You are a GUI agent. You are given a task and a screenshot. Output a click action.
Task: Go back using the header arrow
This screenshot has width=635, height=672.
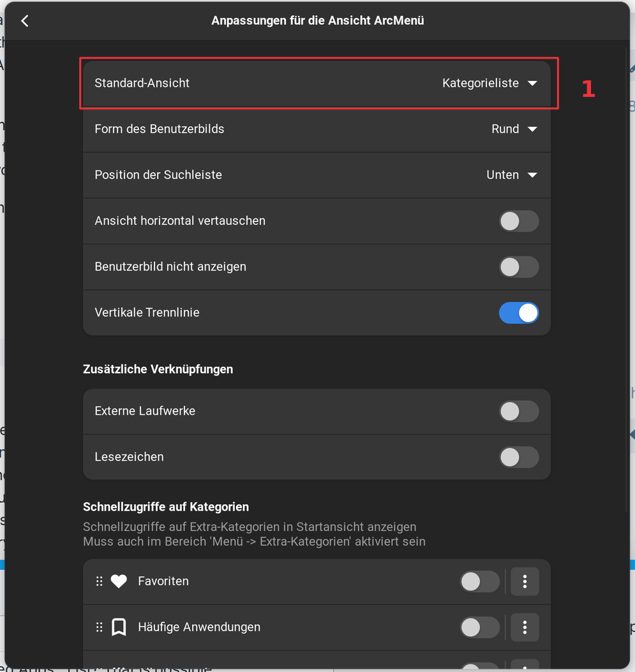click(25, 21)
